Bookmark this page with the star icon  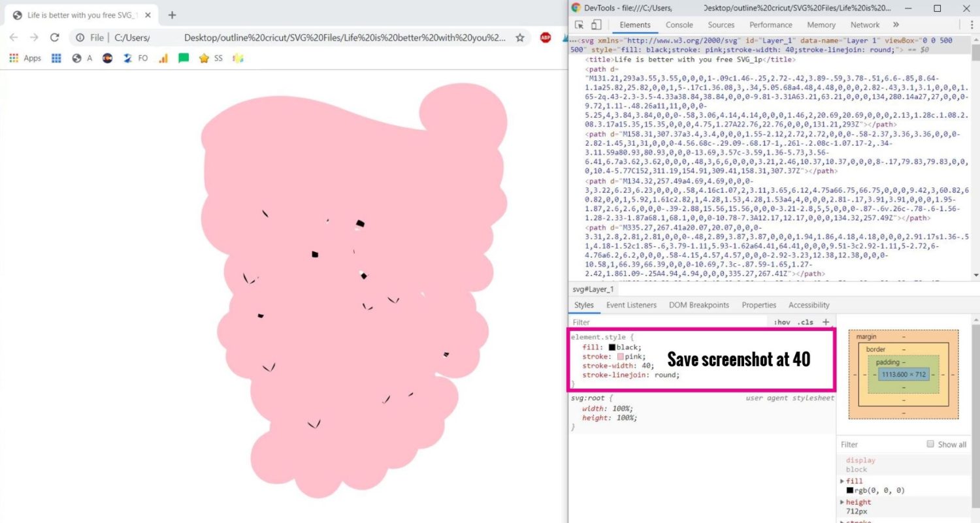coord(520,38)
